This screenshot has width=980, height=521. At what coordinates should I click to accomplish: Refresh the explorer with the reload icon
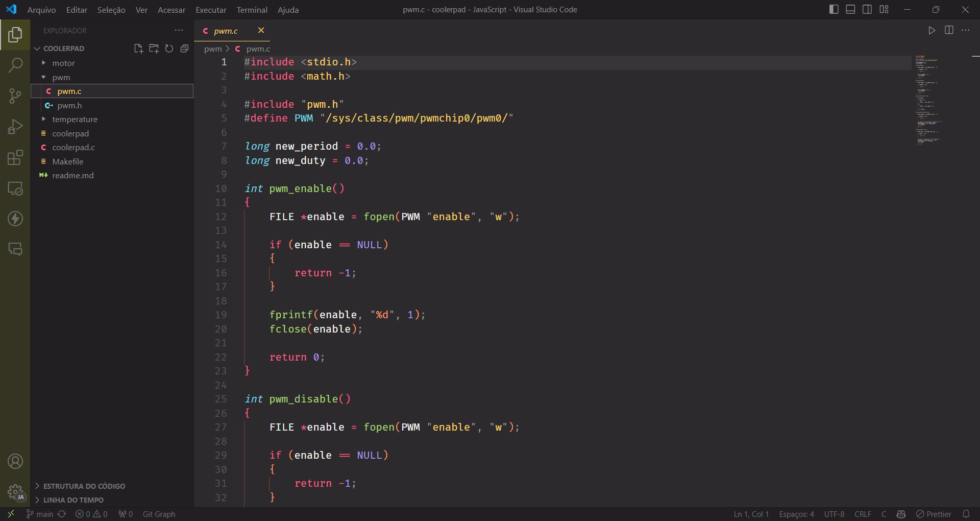[169, 49]
